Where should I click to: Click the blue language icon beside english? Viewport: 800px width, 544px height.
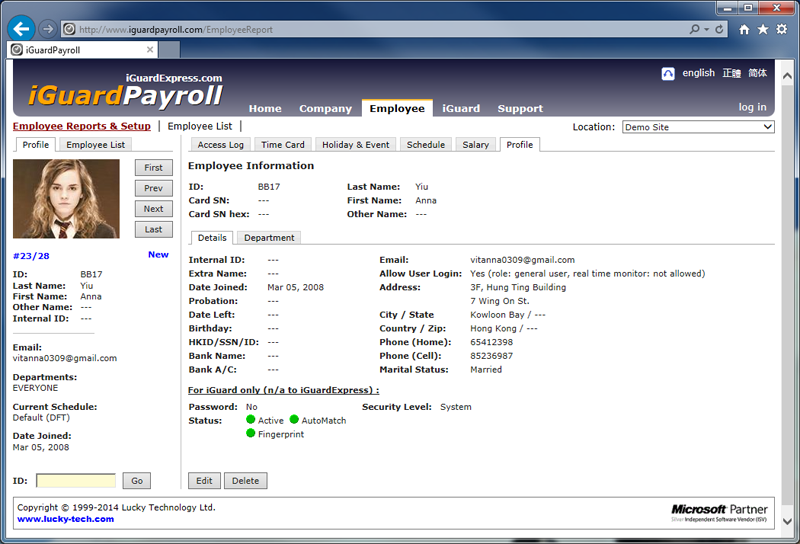(x=668, y=73)
